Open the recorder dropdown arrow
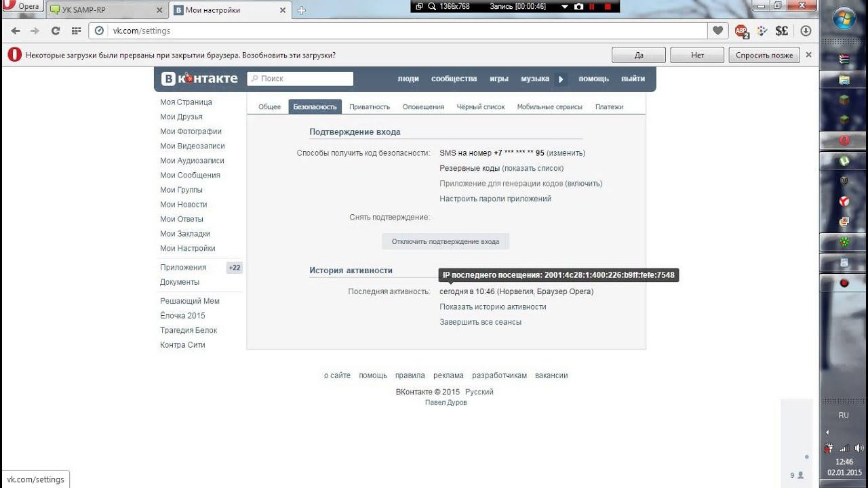Image resolution: width=868 pixels, height=488 pixels. (564, 6)
